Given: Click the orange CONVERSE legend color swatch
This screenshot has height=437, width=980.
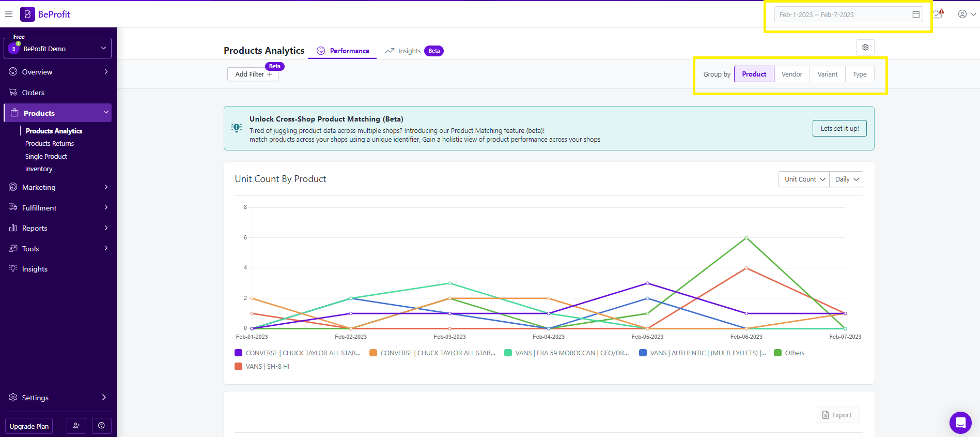Looking at the screenshot, I should point(373,353).
